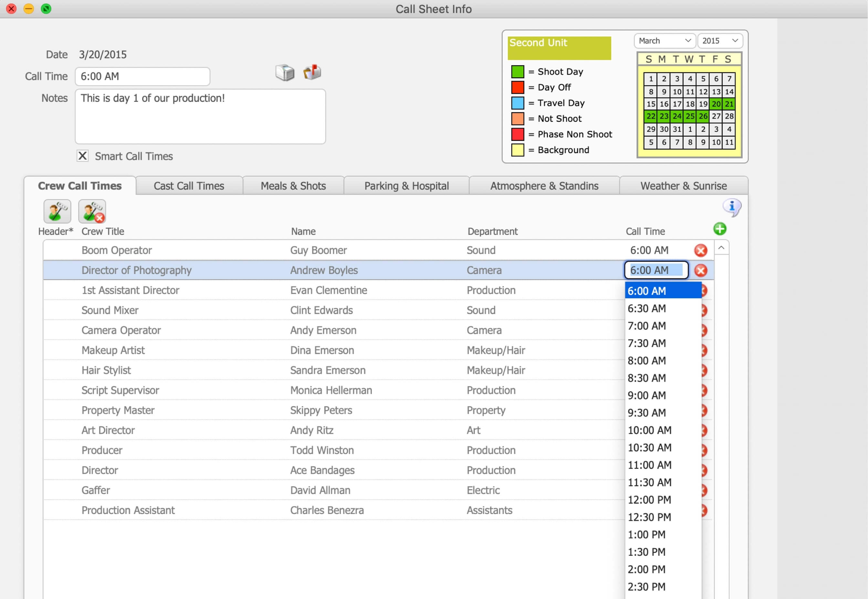
Task: Click the info speech bubble icon
Action: (732, 207)
